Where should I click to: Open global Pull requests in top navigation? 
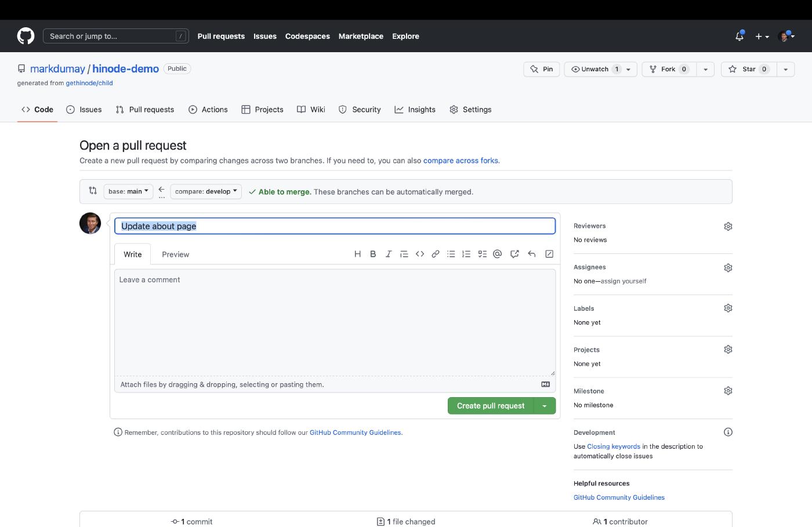click(221, 36)
